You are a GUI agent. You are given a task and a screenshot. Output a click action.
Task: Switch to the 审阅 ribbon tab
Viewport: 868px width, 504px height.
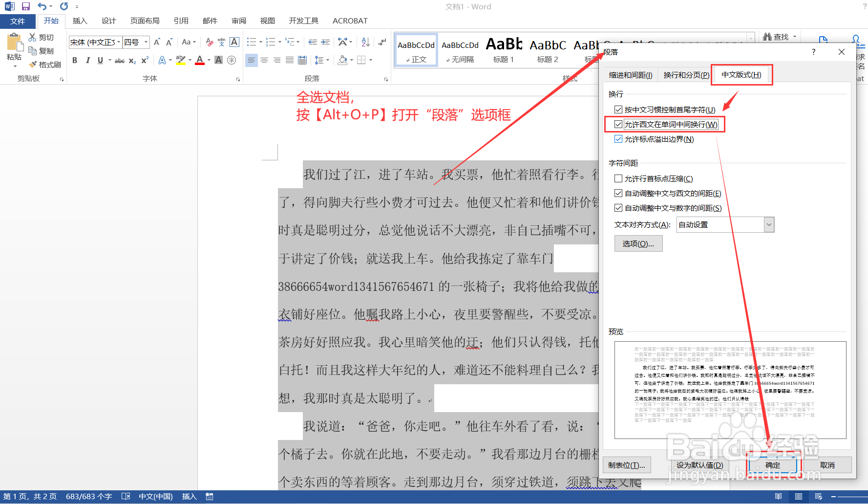(239, 21)
